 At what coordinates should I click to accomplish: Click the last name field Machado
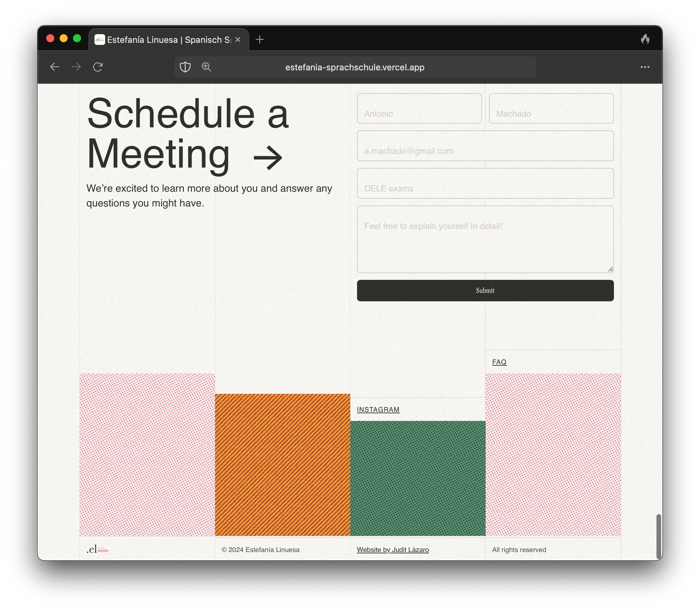click(x=551, y=109)
